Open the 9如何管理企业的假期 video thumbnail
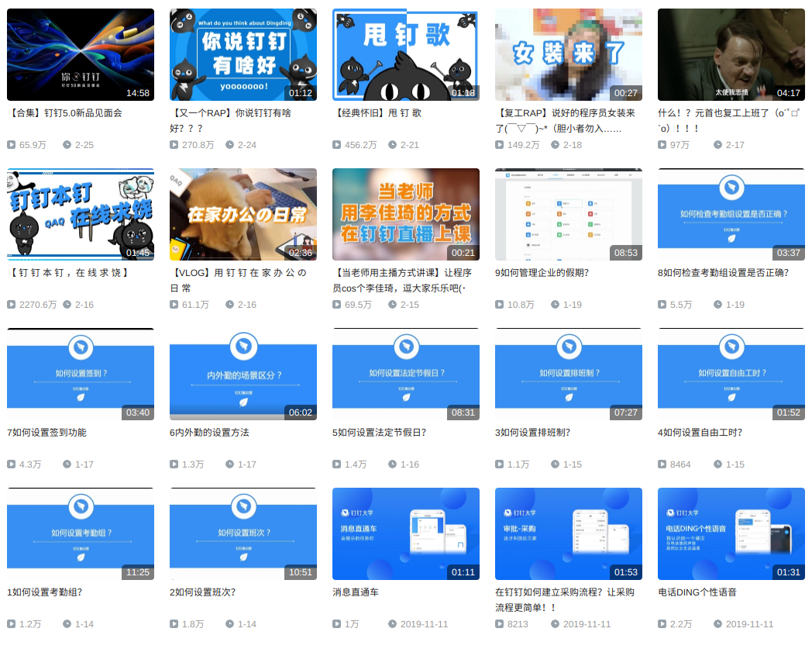 pos(568,214)
